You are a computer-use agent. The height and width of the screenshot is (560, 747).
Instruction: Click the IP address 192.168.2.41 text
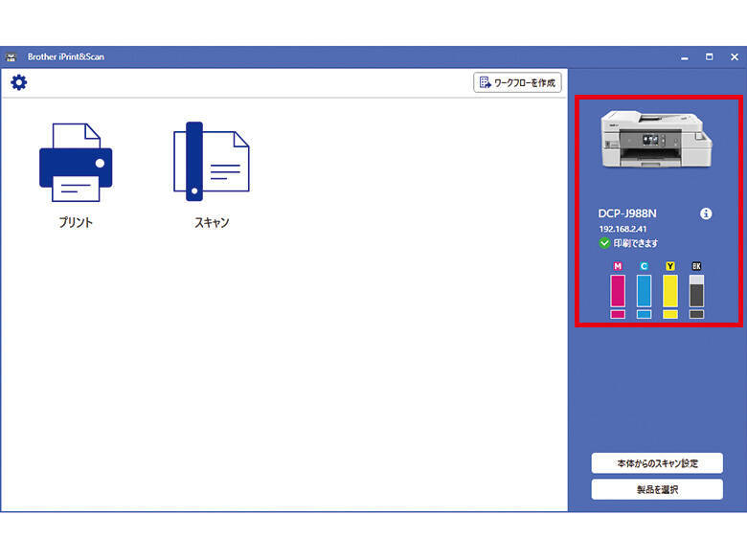[622, 229]
